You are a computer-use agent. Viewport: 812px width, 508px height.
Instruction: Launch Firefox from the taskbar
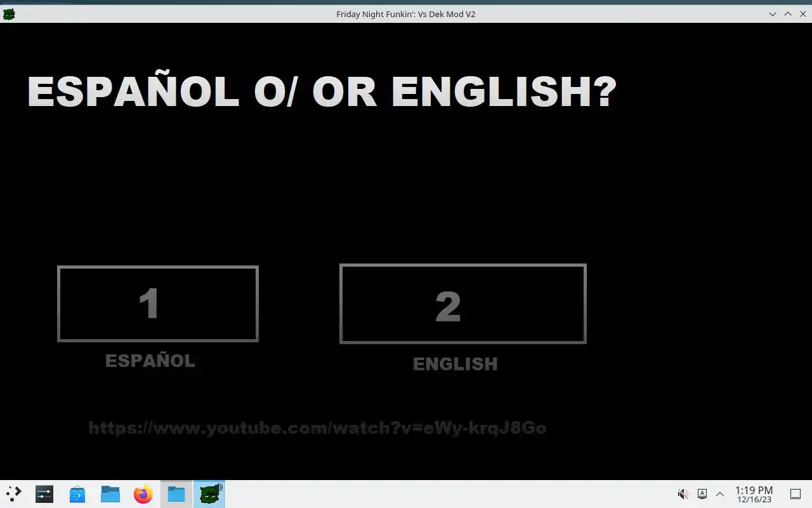tap(143, 494)
